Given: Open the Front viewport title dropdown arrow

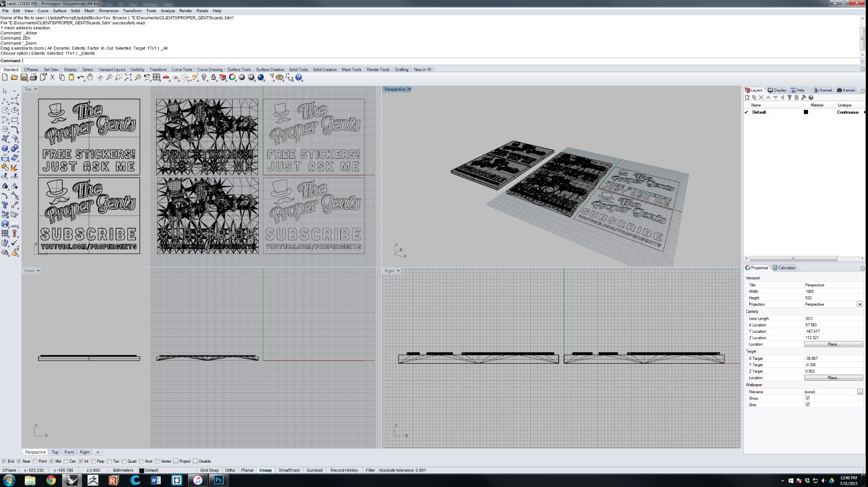Looking at the screenshot, I should point(38,271).
